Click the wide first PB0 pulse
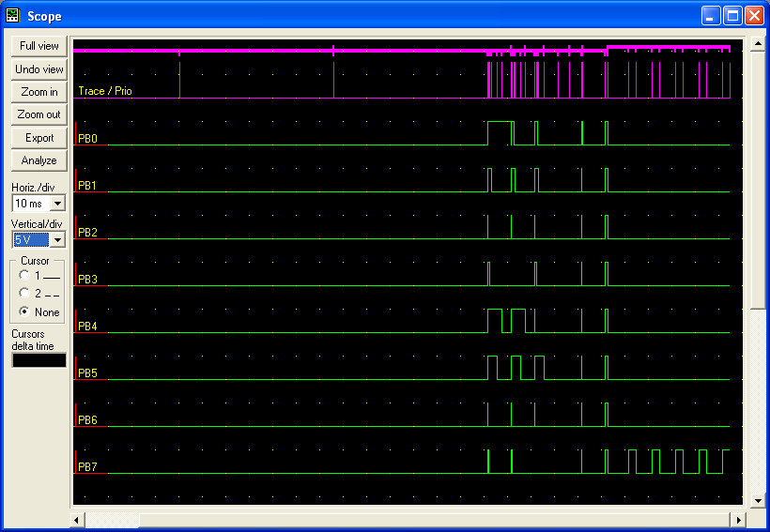This screenshot has height=532, width=770. 500,132
